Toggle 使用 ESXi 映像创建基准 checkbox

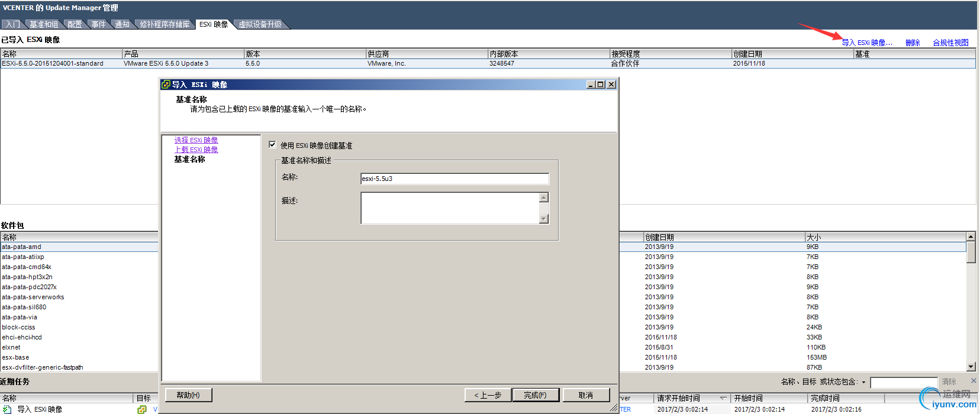pyautogui.click(x=272, y=144)
